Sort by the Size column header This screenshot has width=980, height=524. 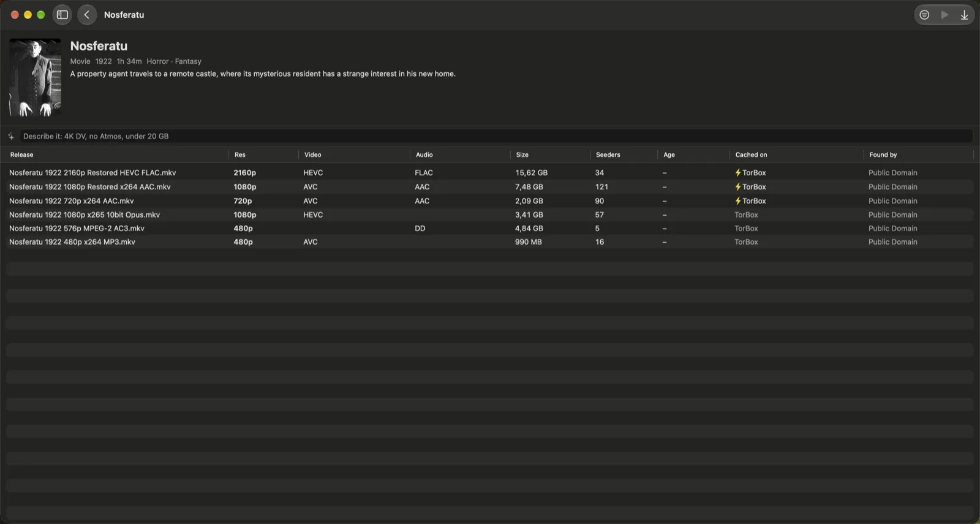coord(522,154)
